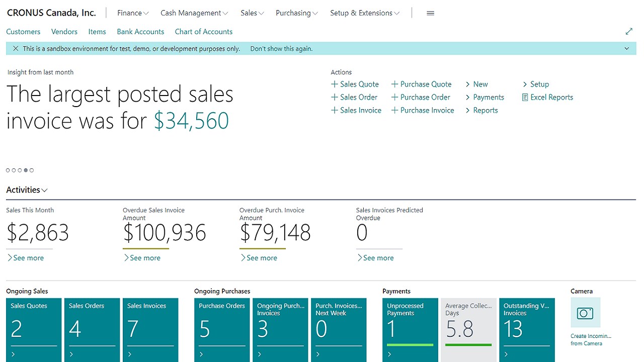Click the expand page icon at top right
Image resolution: width=644 pixels, height=362 pixels.
tap(628, 31)
